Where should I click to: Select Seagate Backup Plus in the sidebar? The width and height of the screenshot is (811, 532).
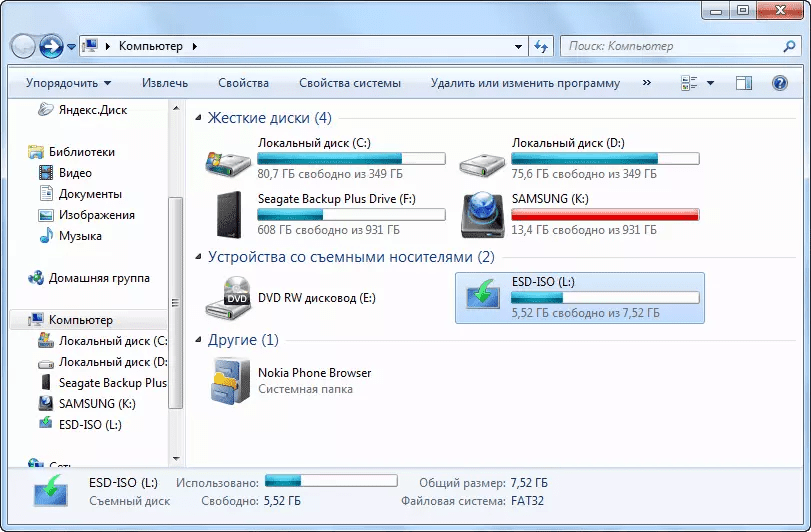(x=102, y=383)
